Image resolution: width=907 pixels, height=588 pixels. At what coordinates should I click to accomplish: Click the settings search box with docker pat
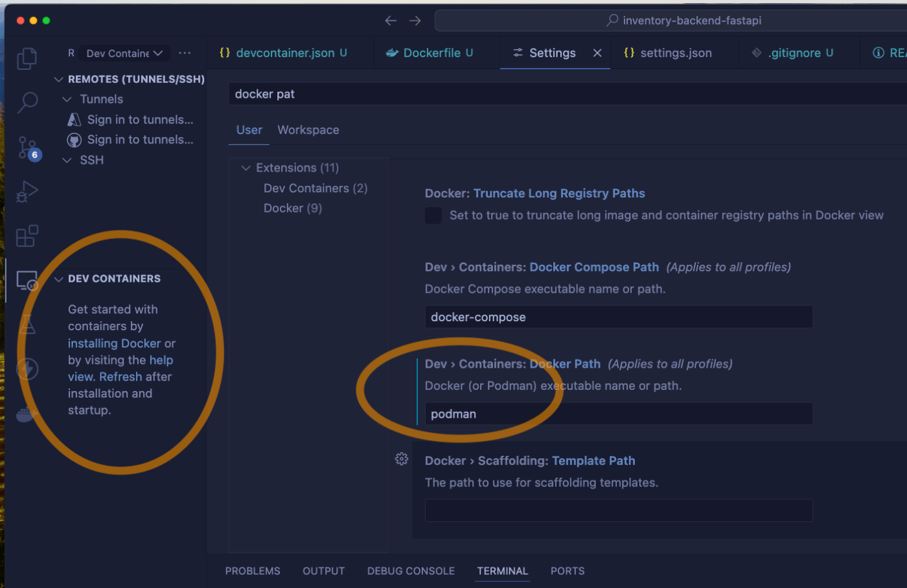click(x=568, y=94)
